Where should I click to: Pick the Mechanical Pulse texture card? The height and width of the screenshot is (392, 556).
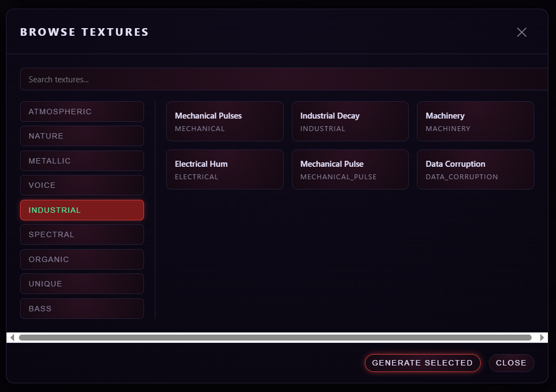point(350,169)
